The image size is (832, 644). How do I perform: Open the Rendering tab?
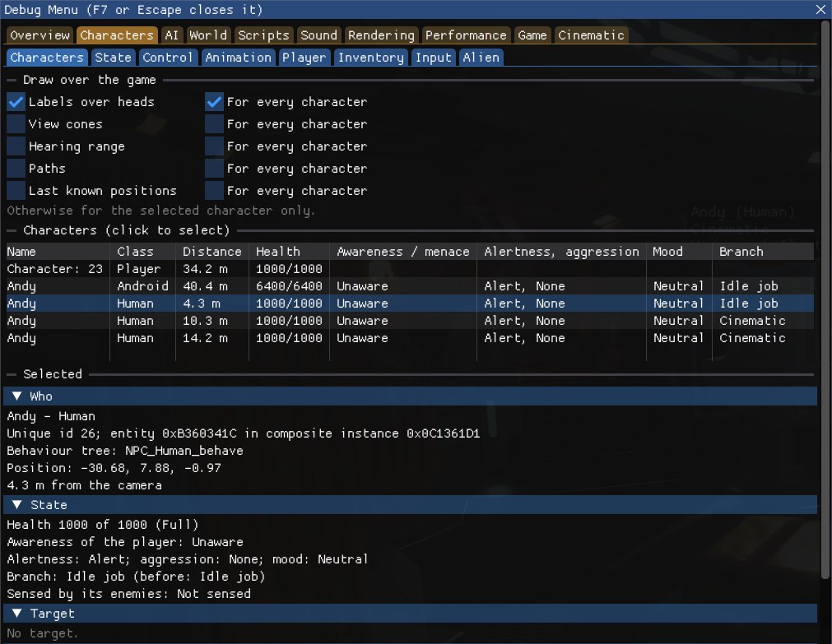(381, 35)
